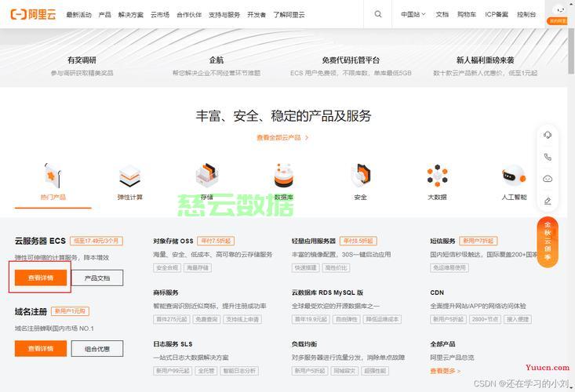The width and height of the screenshot is (575, 392).
Task: Click the 年付8.5折起 tag
Action: [358, 241]
